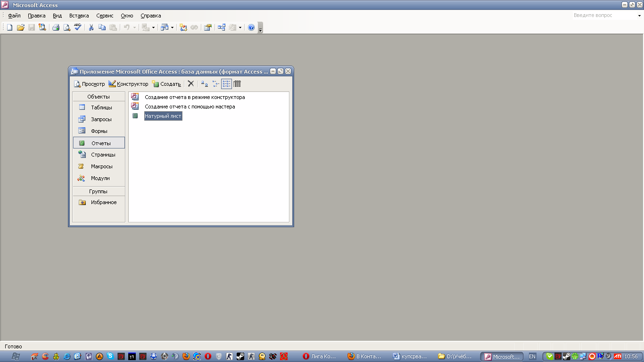Switch to 'Лига Ко...' Opera taskbar button
Image resolution: width=644 pixels, height=362 pixels.
pos(320,357)
